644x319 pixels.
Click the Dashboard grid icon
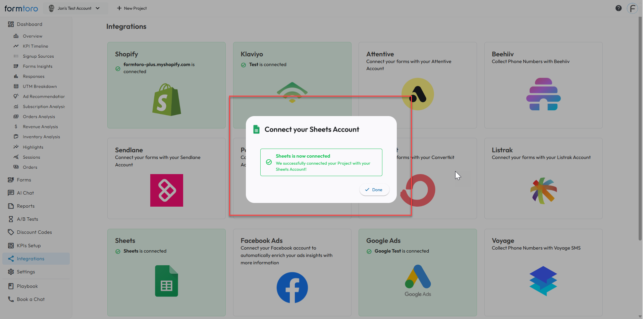pos(11,24)
